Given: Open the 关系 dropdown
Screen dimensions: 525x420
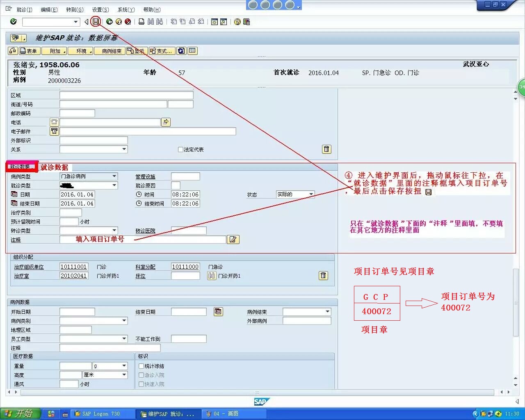Looking at the screenshot, I should [124, 149].
